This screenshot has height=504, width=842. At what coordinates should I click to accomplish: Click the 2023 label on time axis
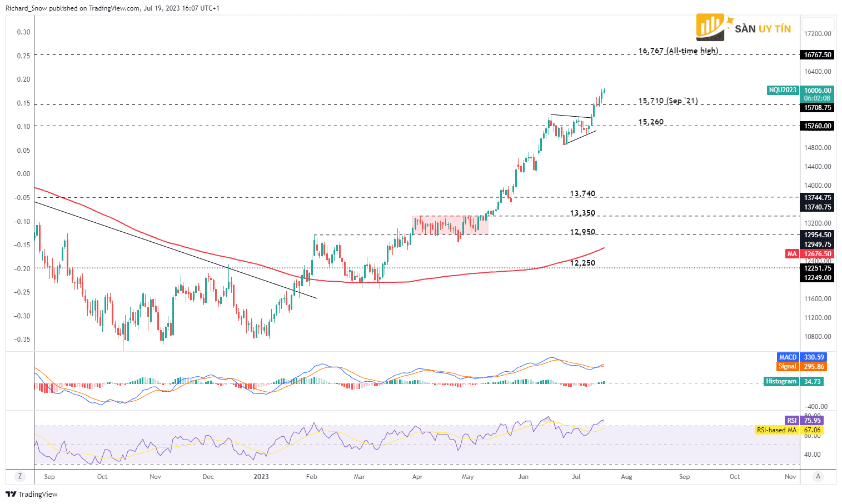261,476
